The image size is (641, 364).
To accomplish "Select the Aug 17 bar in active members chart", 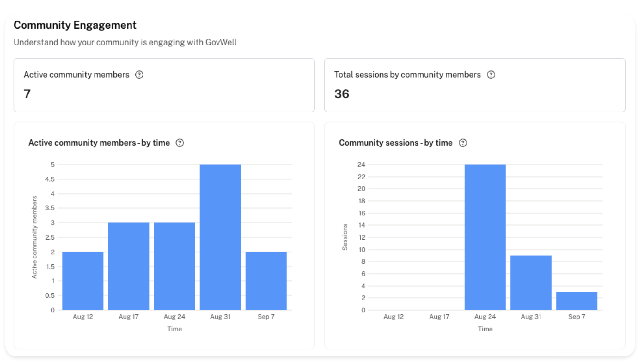I will pyautogui.click(x=129, y=266).
